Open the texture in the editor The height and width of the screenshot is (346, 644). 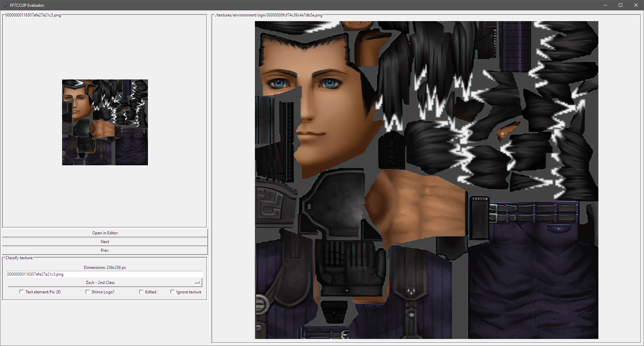105,233
